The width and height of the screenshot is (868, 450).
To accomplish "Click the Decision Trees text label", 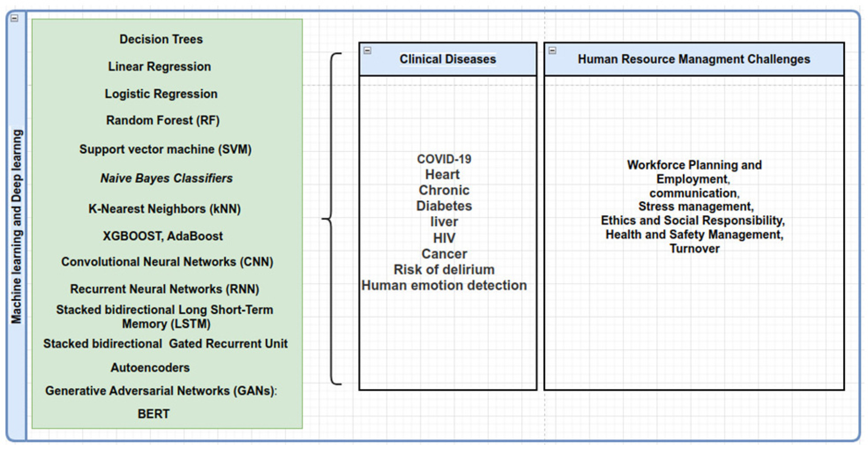I will (x=161, y=39).
